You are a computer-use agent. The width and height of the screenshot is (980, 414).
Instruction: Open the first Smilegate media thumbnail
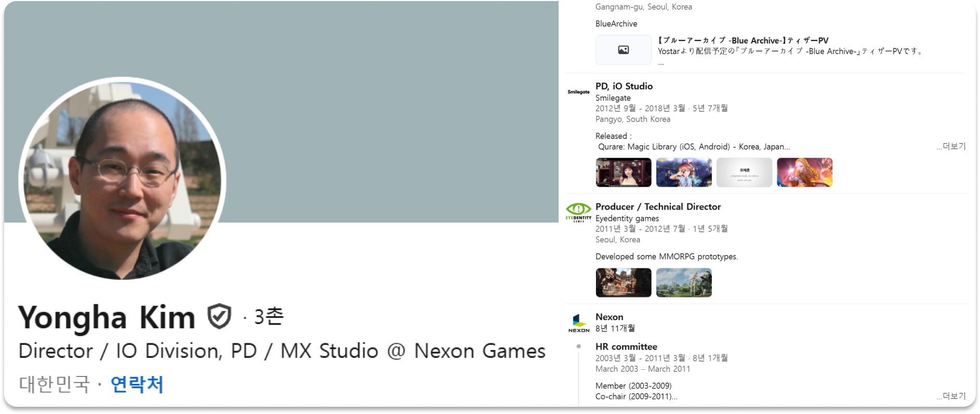click(623, 172)
